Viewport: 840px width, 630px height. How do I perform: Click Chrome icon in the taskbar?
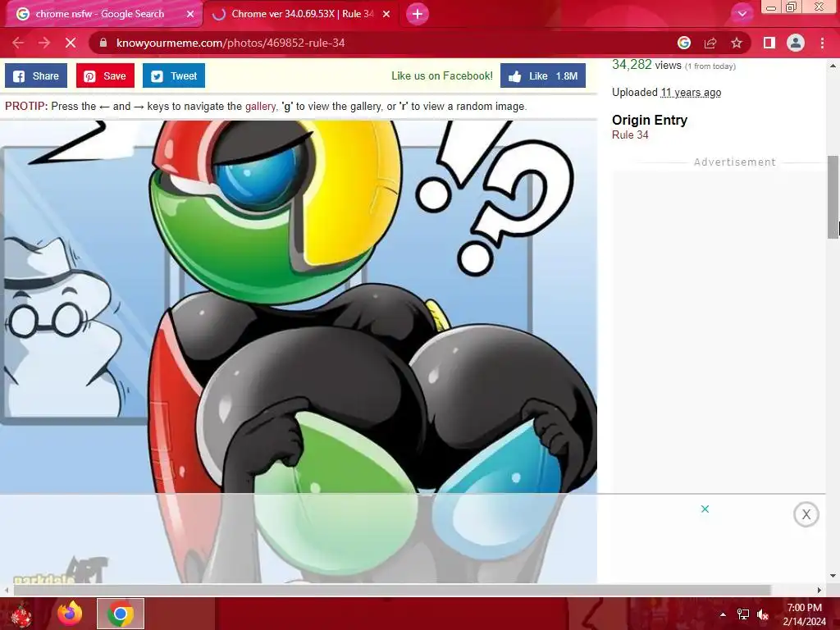point(121,614)
